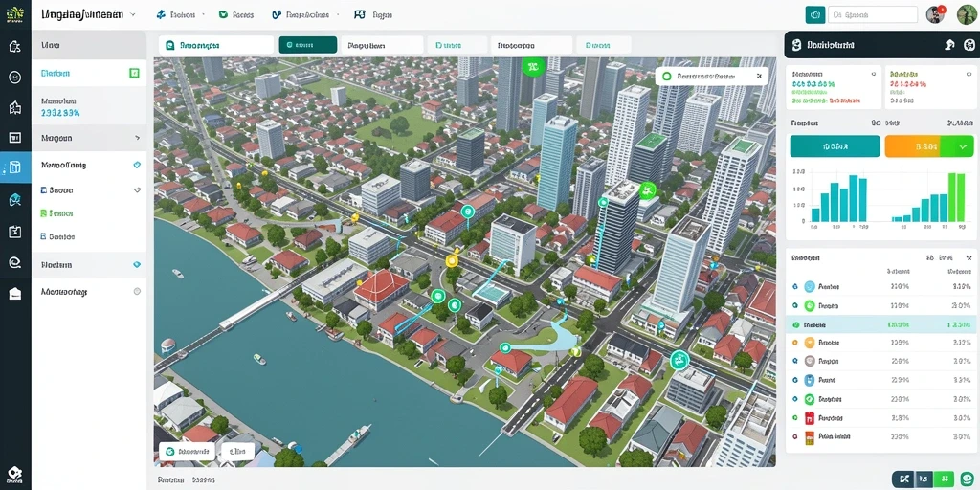Toggle the last blue square checkbox in the left-panel sub-list
The height and width of the screenshot is (490, 980).
pos(44,237)
